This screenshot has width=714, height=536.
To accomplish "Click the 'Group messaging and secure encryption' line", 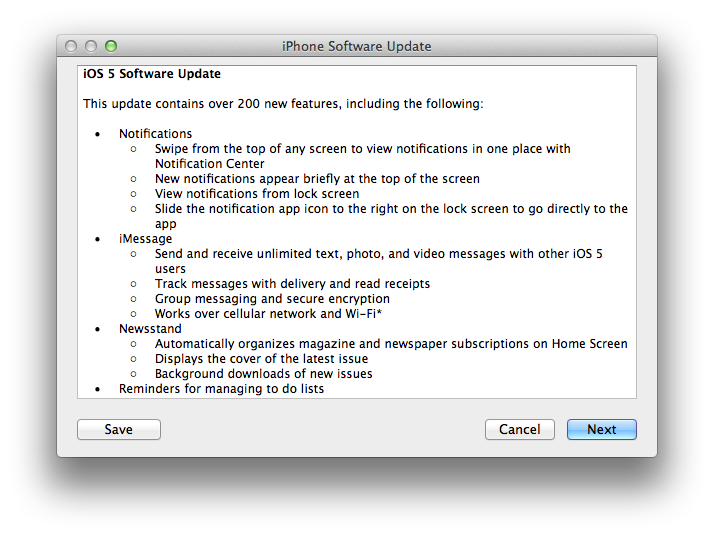I will point(272,299).
